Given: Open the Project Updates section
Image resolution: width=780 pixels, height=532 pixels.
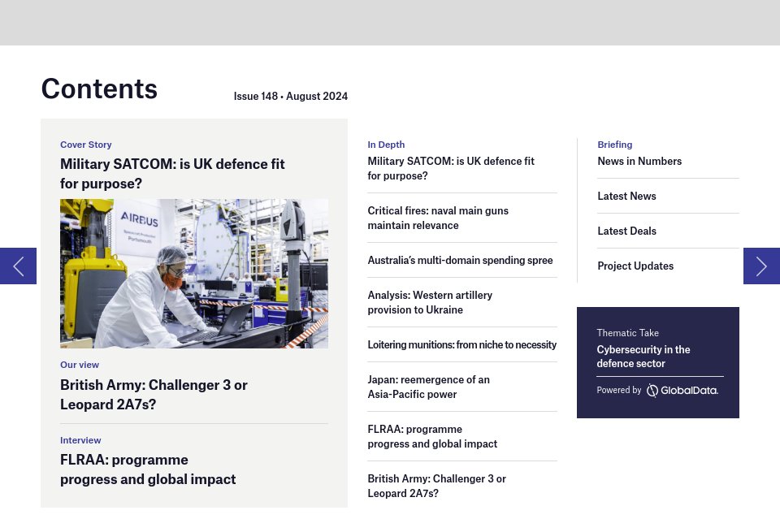Looking at the screenshot, I should click(x=635, y=266).
